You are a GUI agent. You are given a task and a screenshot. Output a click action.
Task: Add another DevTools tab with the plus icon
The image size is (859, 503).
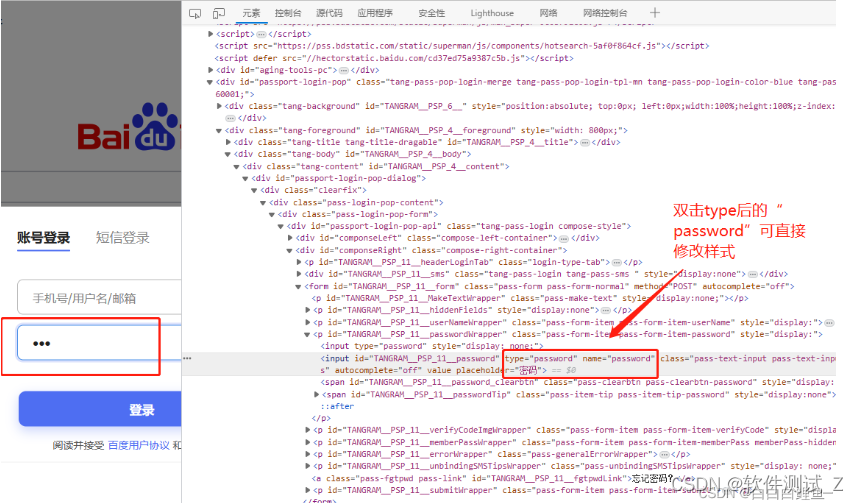click(655, 13)
